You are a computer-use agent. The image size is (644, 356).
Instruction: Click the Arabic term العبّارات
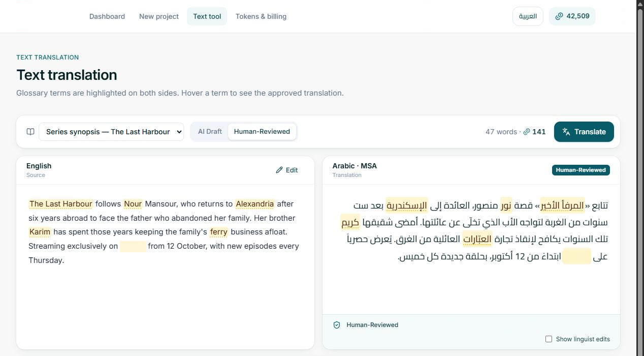[477, 239]
